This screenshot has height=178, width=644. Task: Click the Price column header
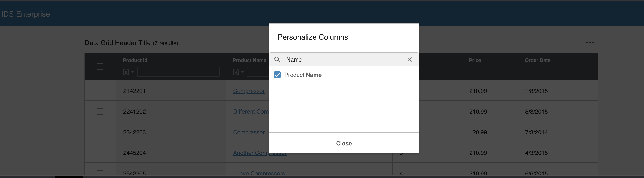tap(475, 60)
